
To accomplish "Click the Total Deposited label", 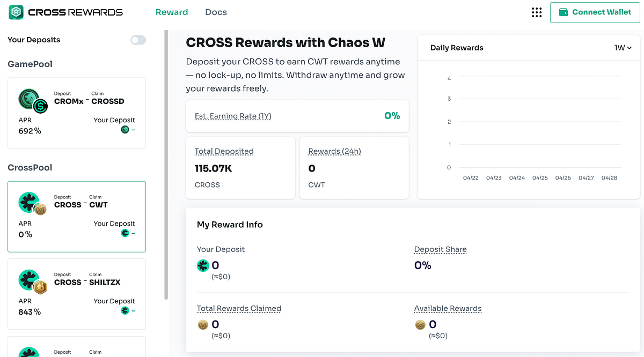I will click(x=224, y=151).
